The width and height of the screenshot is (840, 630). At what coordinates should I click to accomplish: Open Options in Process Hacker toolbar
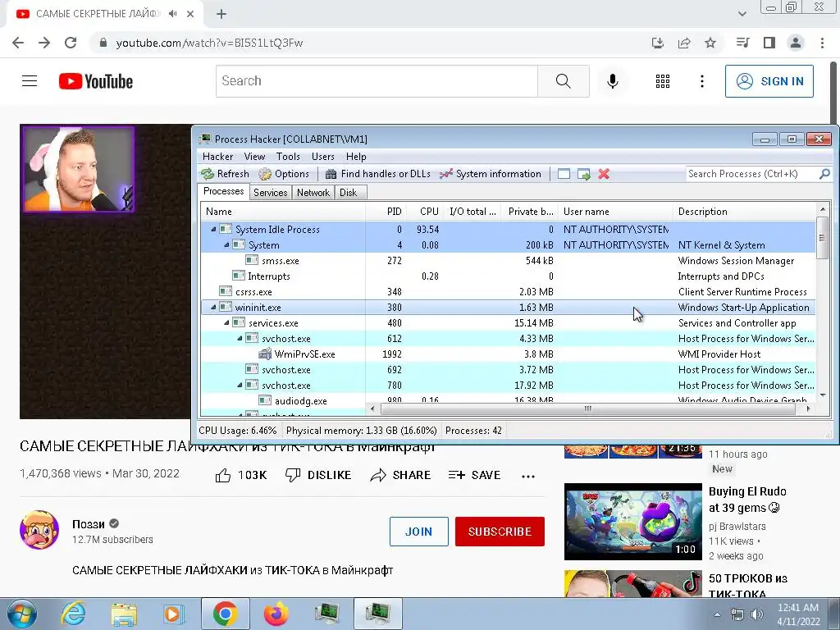[x=284, y=174]
